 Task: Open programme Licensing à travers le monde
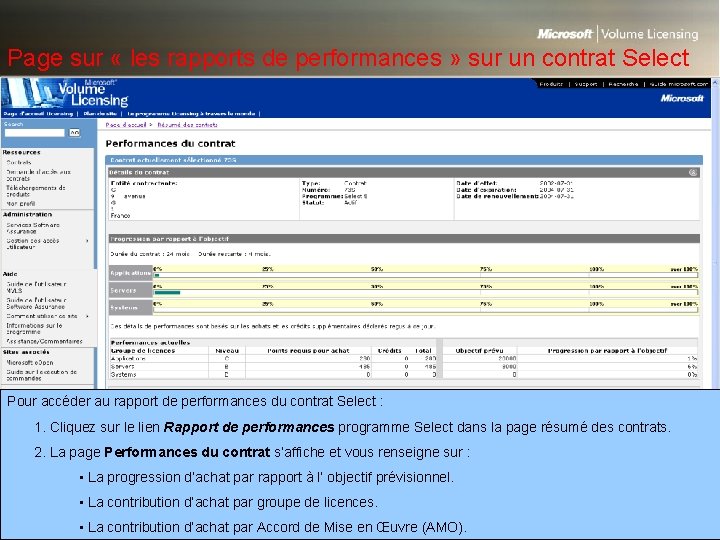point(191,113)
